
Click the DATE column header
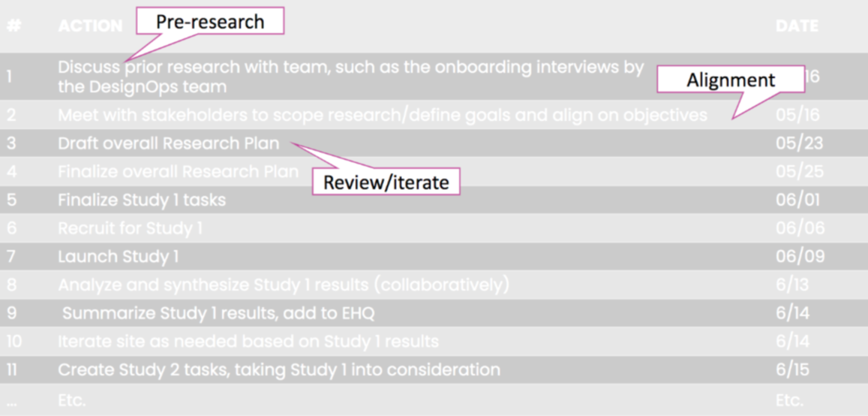[x=797, y=26]
